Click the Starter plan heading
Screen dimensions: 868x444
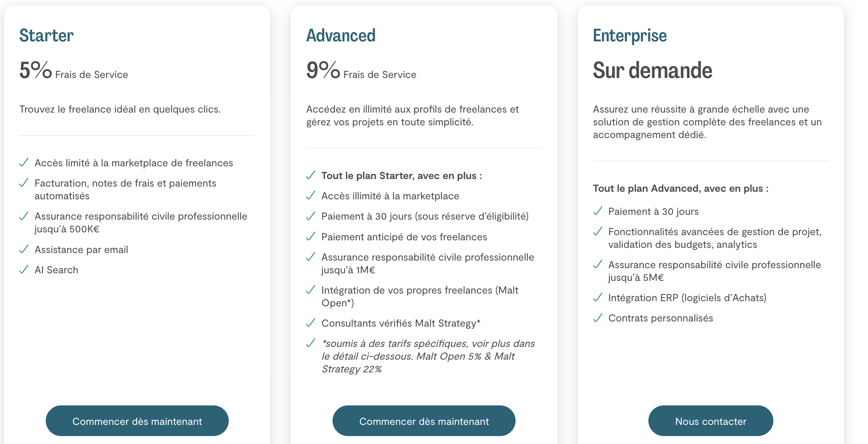coord(47,35)
